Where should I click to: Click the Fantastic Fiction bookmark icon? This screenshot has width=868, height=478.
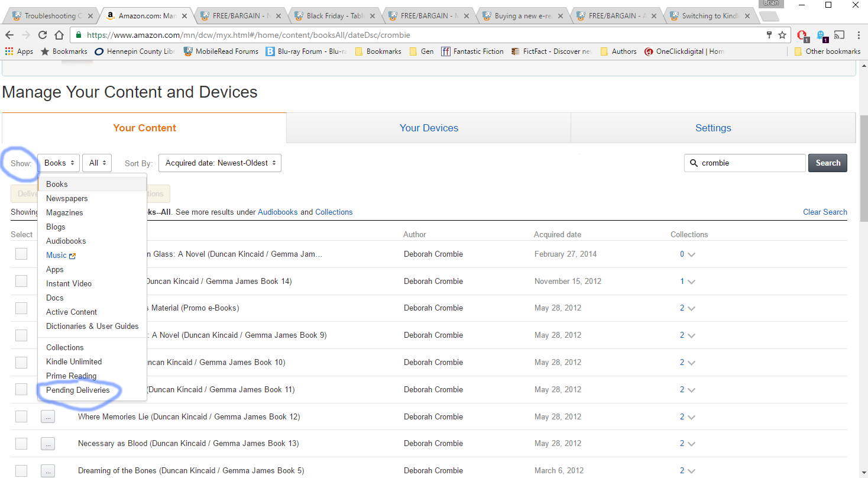point(445,51)
